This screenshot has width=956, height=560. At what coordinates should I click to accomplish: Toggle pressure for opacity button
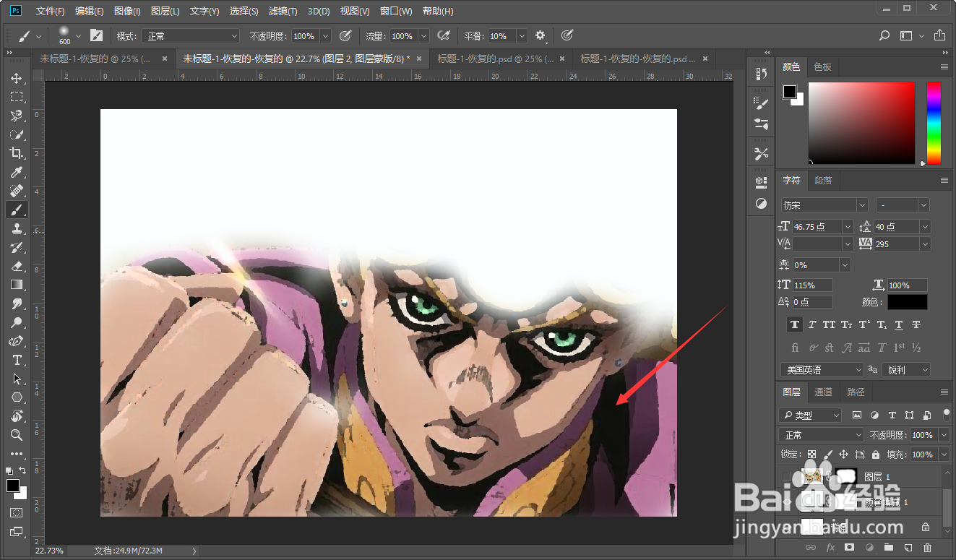(x=345, y=35)
